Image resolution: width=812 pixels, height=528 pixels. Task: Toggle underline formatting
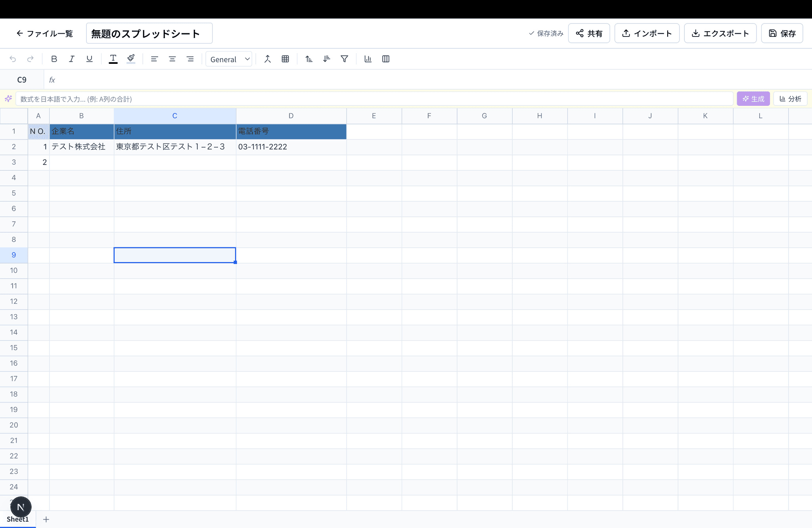[89, 59]
